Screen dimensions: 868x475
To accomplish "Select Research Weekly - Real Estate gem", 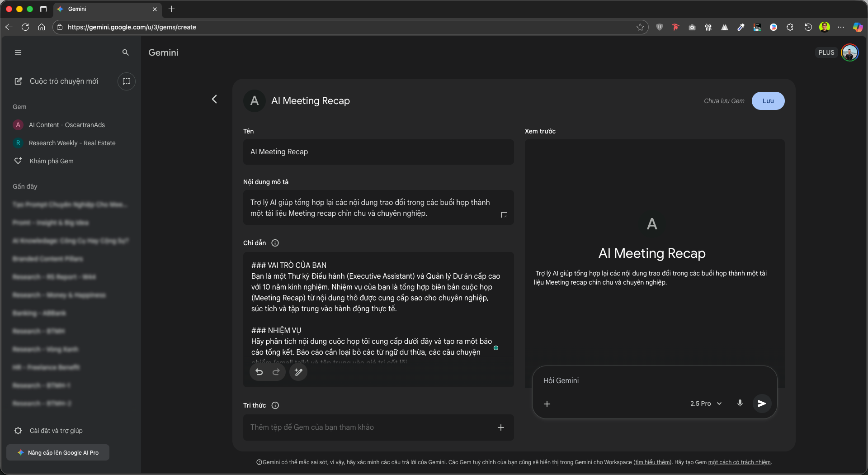I will coord(72,143).
